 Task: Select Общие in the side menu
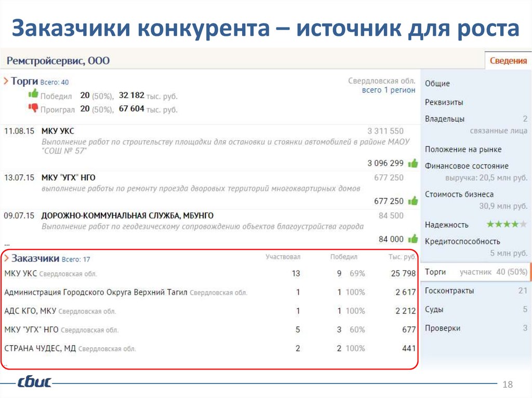pyautogui.click(x=437, y=84)
